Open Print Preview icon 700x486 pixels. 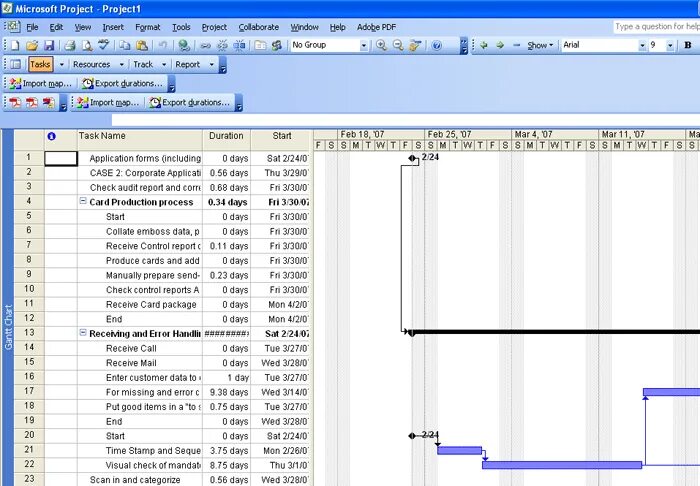coord(87,45)
